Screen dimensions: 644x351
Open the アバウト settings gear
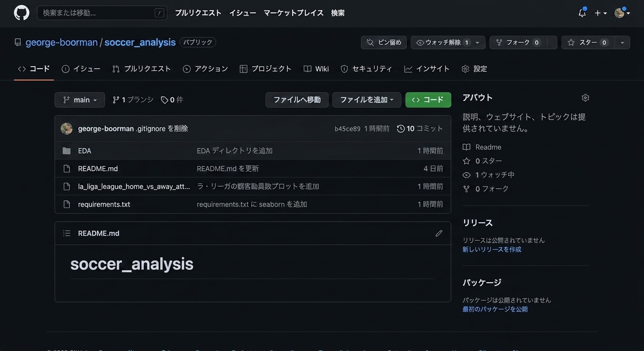click(x=585, y=98)
